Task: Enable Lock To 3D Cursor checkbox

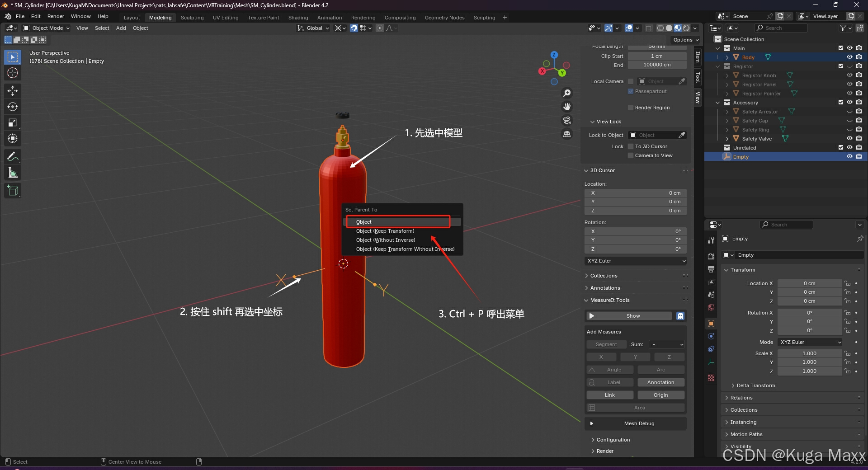Action: (x=631, y=146)
